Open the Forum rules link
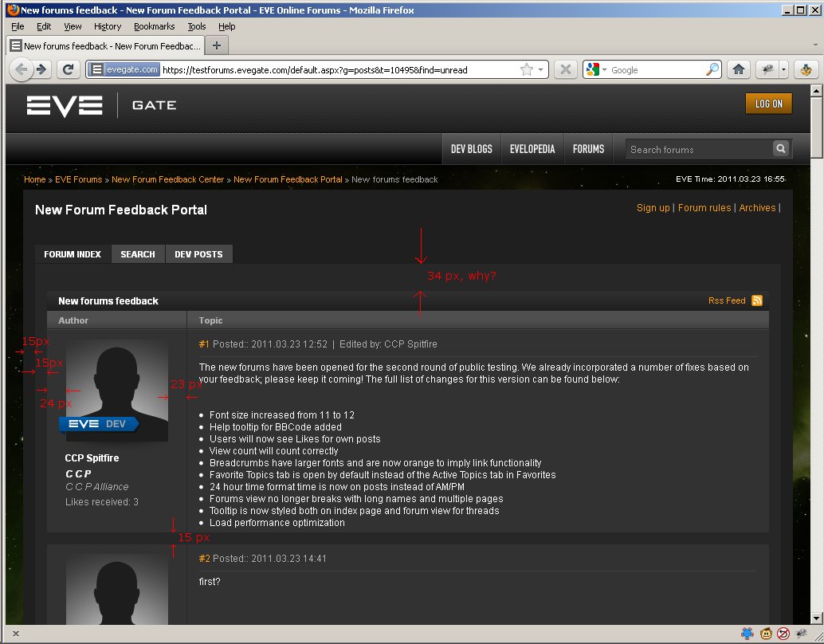Screen dimensions: 824x644 tap(704, 208)
